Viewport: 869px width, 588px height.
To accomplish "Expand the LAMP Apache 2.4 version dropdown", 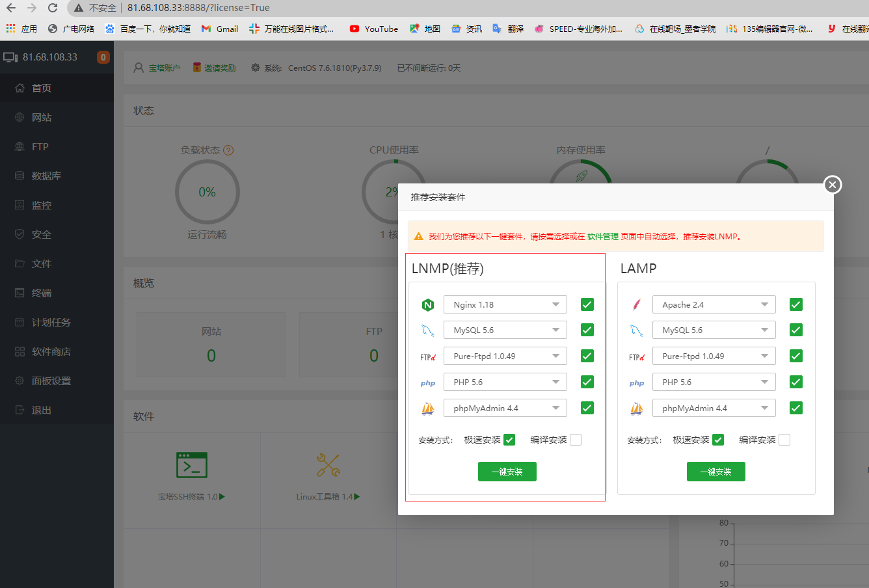I will click(714, 304).
